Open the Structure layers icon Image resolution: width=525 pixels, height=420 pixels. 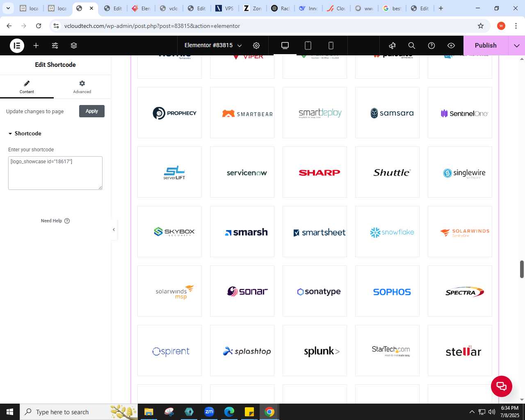tap(74, 46)
